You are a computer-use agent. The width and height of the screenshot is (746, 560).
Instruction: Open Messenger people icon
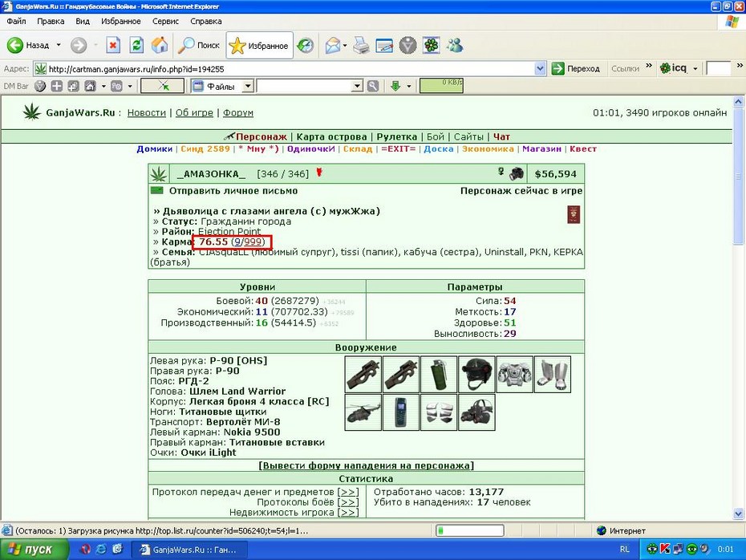[455, 45]
